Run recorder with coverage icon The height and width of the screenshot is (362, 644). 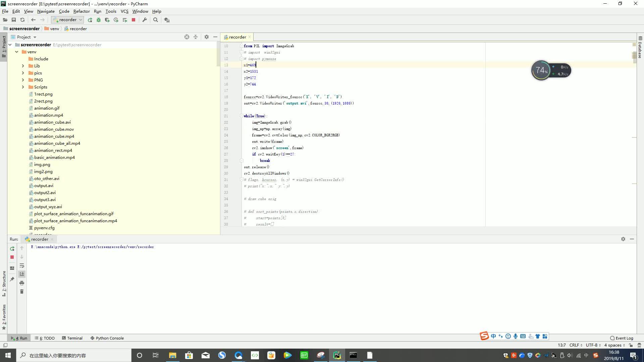[107, 20]
